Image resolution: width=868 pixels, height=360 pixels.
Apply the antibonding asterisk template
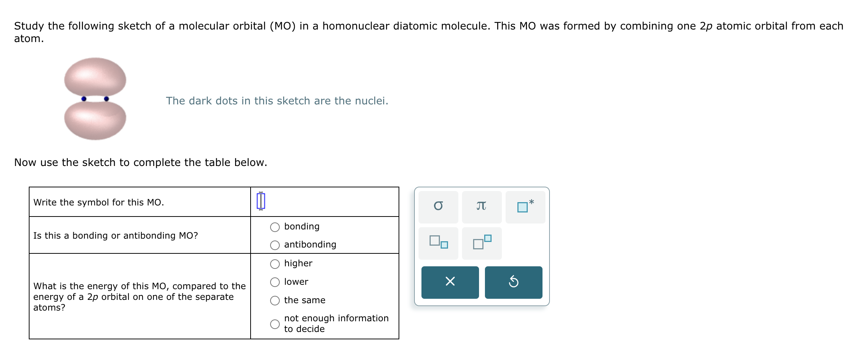click(x=525, y=207)
